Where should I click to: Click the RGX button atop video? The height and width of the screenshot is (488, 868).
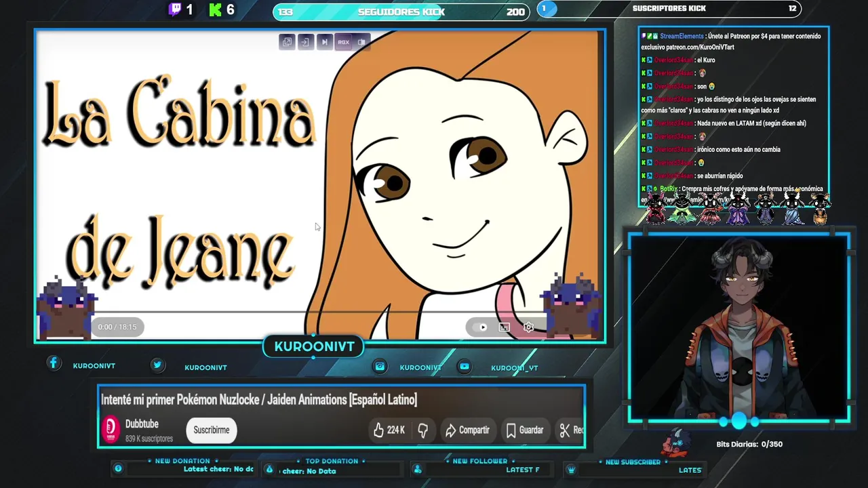[x=343, y=42]
